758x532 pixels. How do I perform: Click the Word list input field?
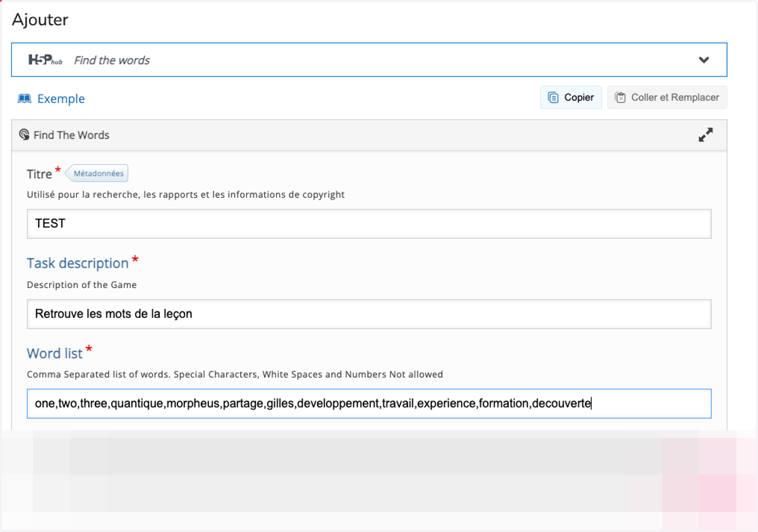coord(369,404)
